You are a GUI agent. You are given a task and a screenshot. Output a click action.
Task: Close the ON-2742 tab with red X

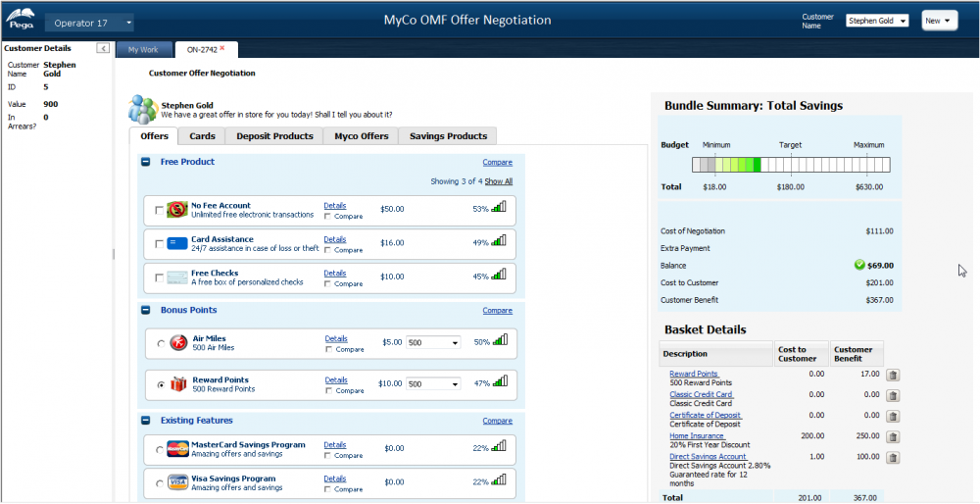[221, 48]
